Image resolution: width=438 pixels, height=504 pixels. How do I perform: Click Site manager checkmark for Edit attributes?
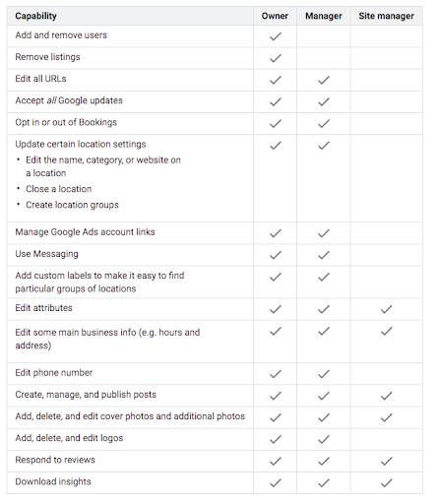(386, 309)
